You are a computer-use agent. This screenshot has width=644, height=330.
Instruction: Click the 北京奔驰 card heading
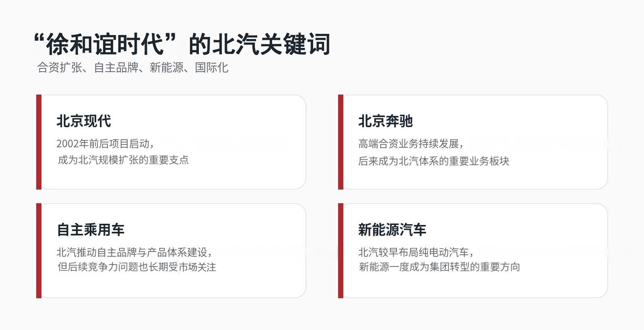point(386,121)
